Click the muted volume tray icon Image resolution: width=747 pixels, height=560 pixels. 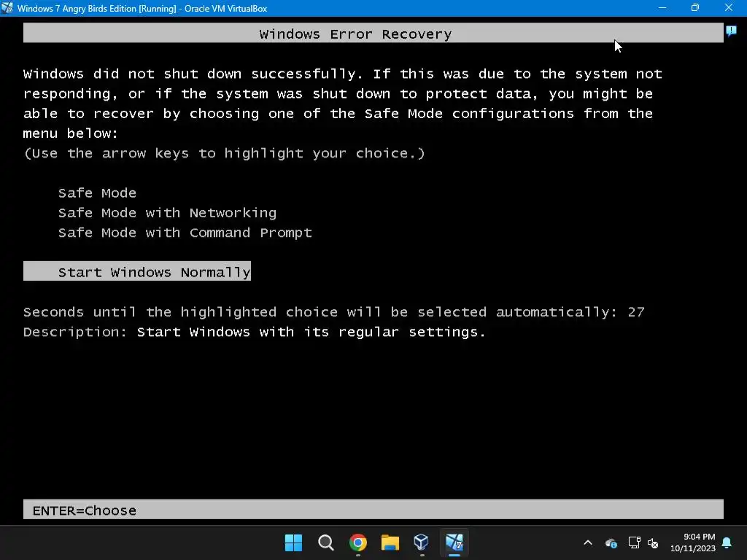pos(653,542)
